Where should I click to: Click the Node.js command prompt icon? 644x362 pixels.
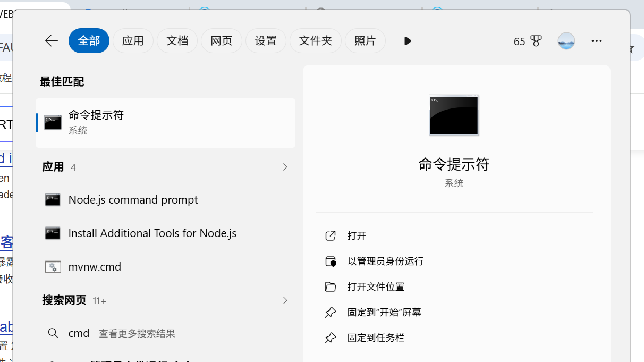(x=53, y=200)
